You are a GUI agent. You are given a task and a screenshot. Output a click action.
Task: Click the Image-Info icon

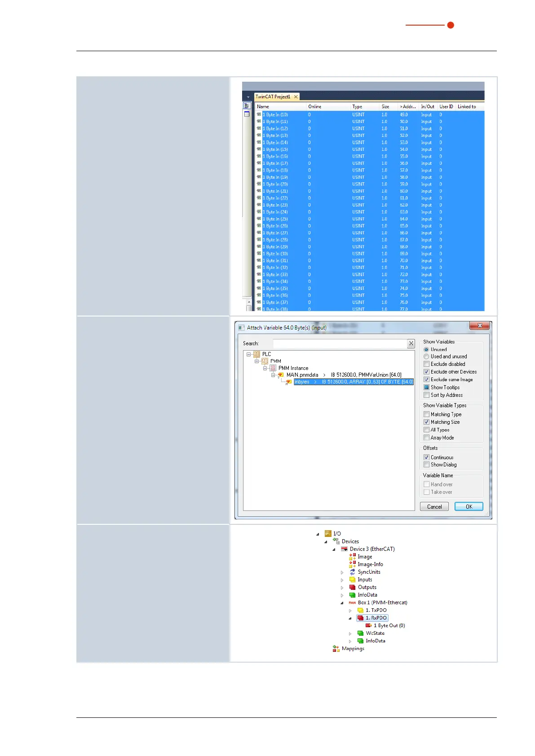pos(353,564)
